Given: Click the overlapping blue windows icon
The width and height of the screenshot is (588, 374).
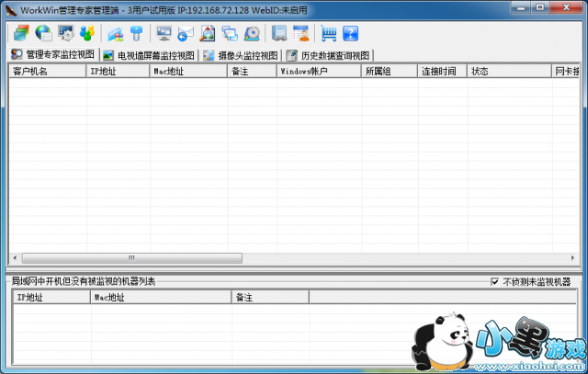Looking at the screenshot, I should (230, 33).
